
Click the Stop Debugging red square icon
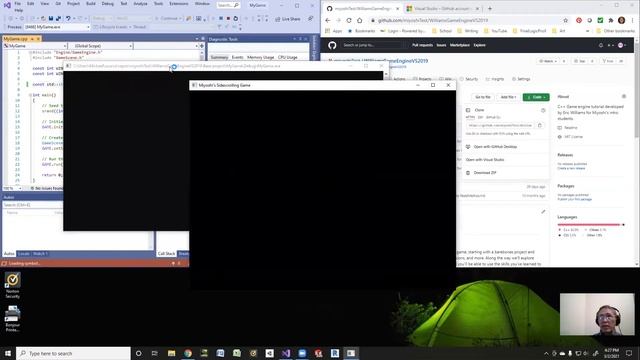pos(228,18)
